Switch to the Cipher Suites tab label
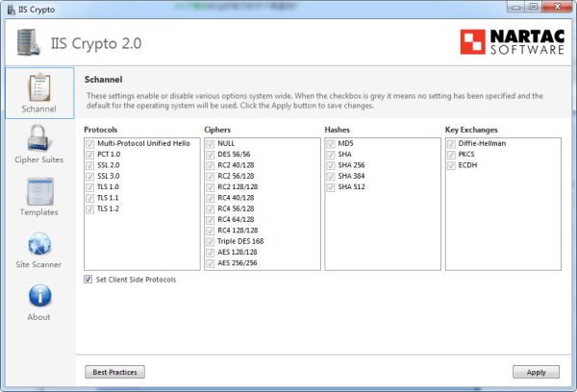This screenshot has height=392, width=577. 39,159
